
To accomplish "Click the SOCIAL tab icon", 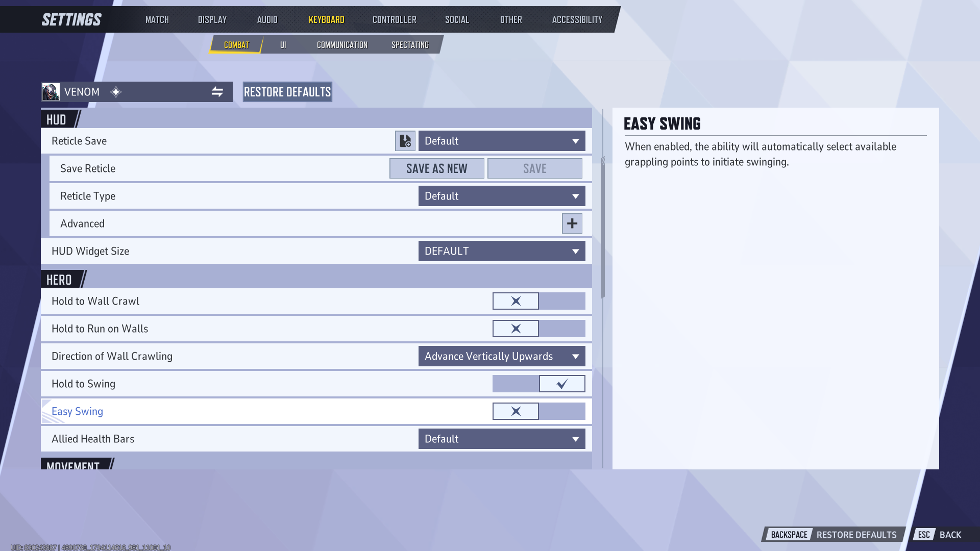I will coord(457,19).
